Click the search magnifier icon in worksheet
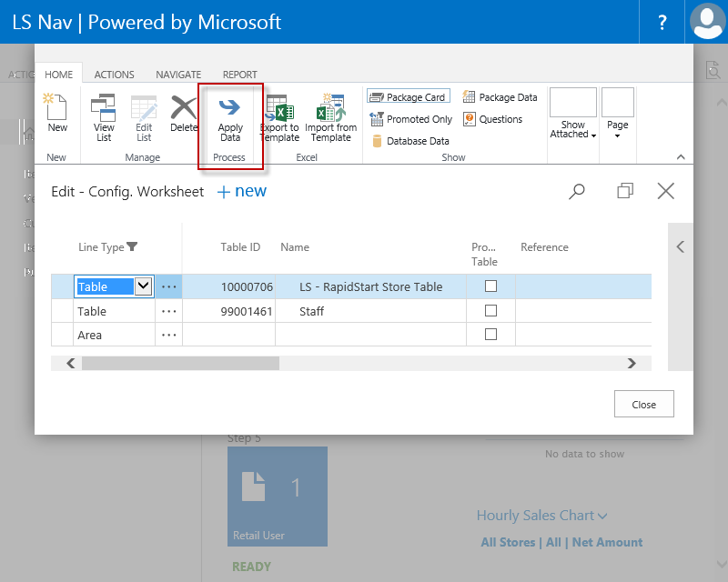 (x=577, y=191)
